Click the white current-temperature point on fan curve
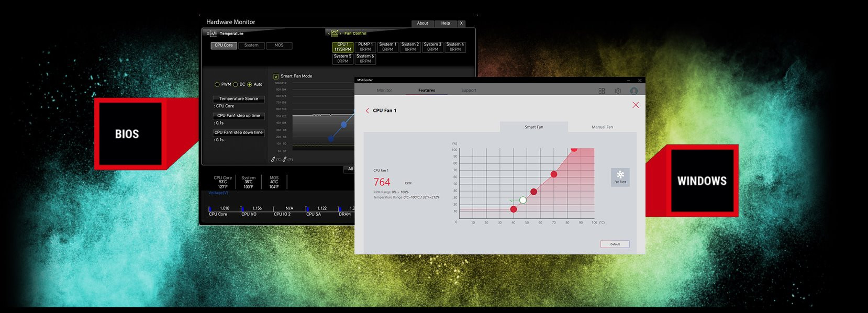The height and width of the screenshot is (313, 868). pyautogui.click(x=523, y=200)
